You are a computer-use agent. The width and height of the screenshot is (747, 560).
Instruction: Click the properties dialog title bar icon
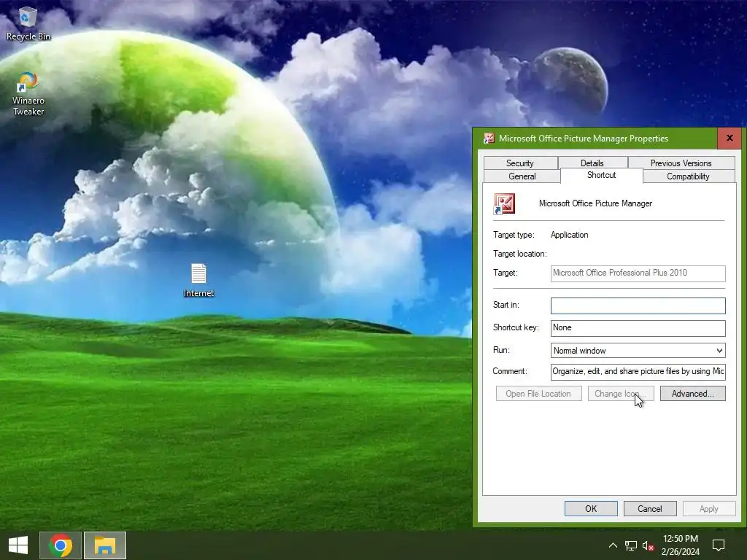[x=489, y=139]
